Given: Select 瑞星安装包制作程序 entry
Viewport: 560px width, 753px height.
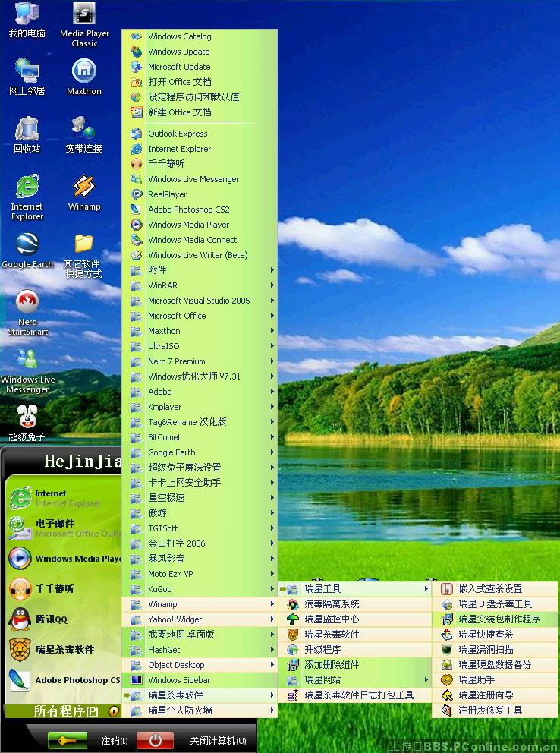Looking at the screenshot, I should (495, 619).
